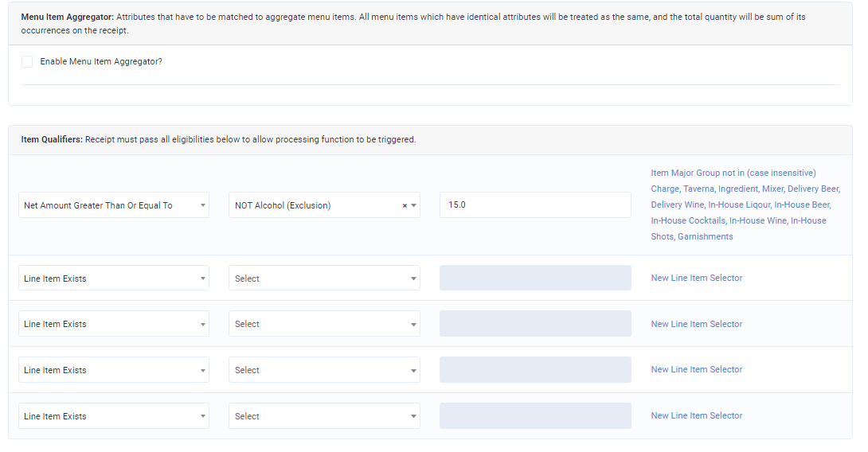The image size is (868, 452).
Task: Click the first New Line Item Selector link
Action: pyautogui.click(x=696, y=278)
